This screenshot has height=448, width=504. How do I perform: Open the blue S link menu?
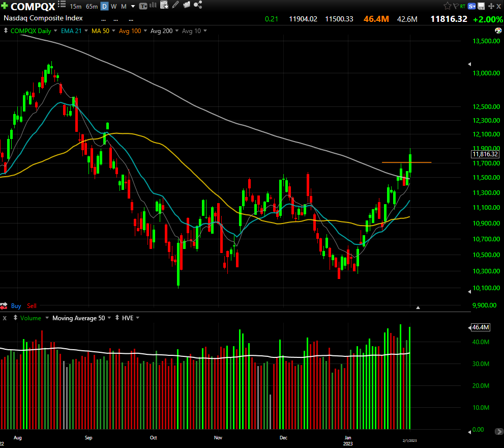point(471,6)
